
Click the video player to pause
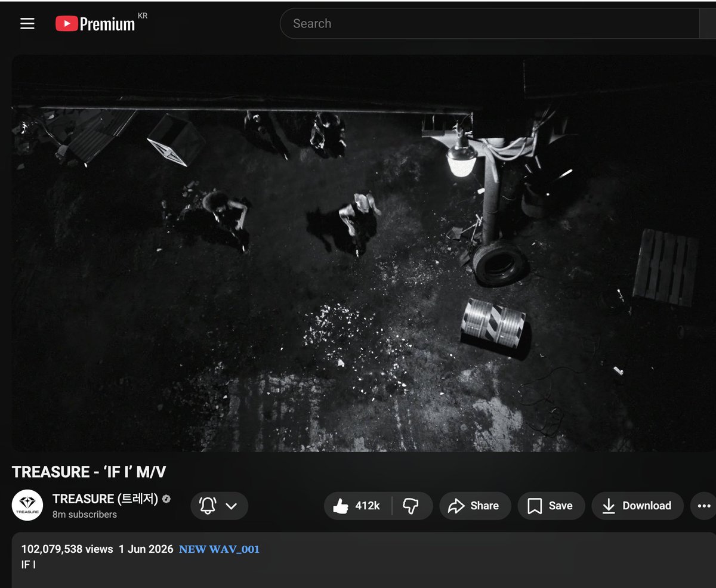point(364,253)
